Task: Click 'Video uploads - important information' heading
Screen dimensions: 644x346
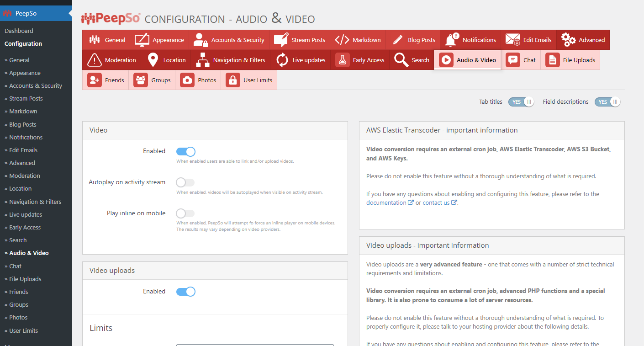Action: [428, 245]
